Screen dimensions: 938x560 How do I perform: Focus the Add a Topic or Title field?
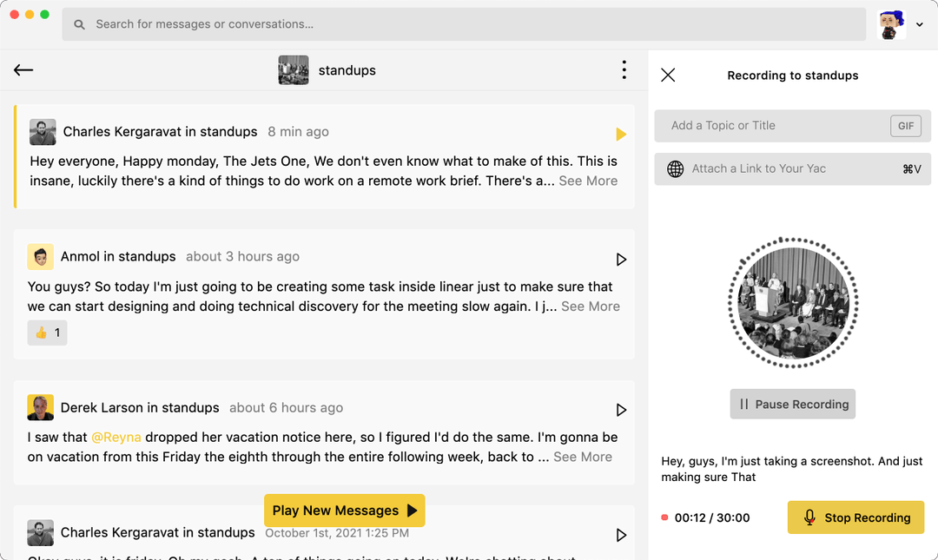[793, 126]
